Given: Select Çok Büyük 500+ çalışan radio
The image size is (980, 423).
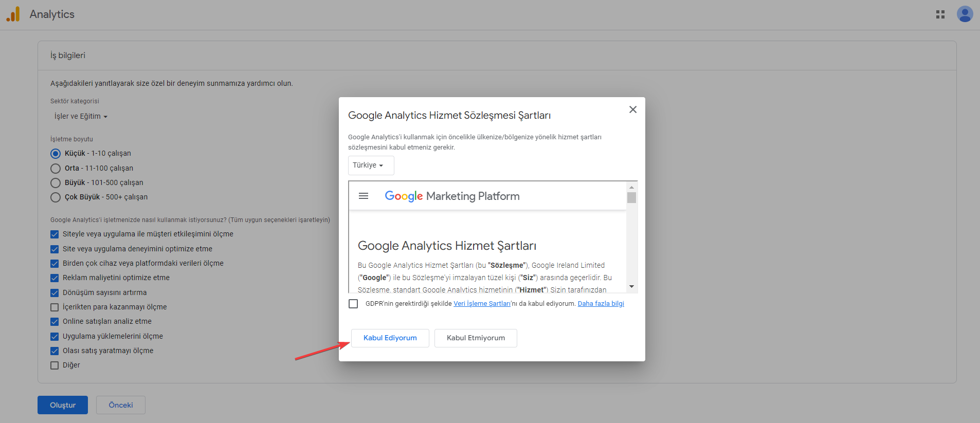Looking at the screenshot, I should [x=56, y=197].
